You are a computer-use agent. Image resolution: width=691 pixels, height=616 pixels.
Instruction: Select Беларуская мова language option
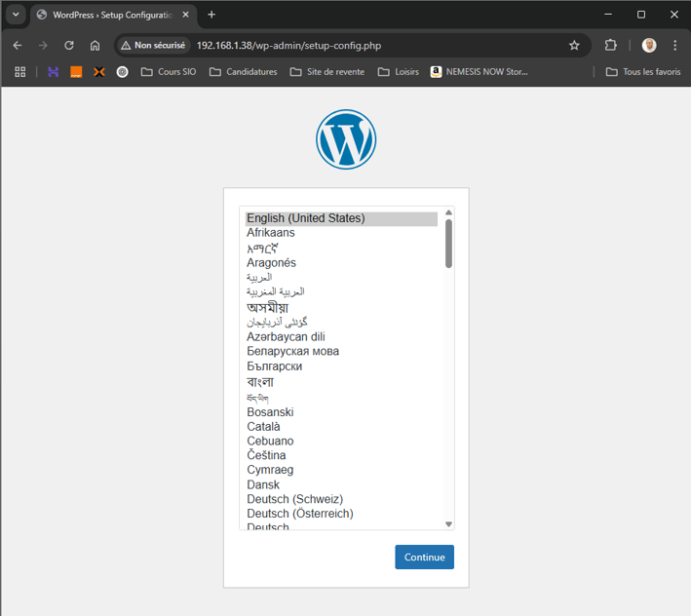coord(341,351)
